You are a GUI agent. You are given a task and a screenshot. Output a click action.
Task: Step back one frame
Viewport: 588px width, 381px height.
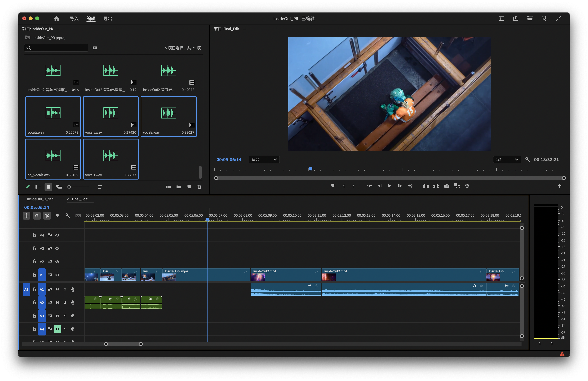pos(380,186)
